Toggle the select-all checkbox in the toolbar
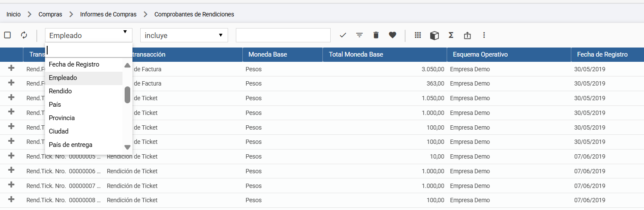 tap(7, 35)
